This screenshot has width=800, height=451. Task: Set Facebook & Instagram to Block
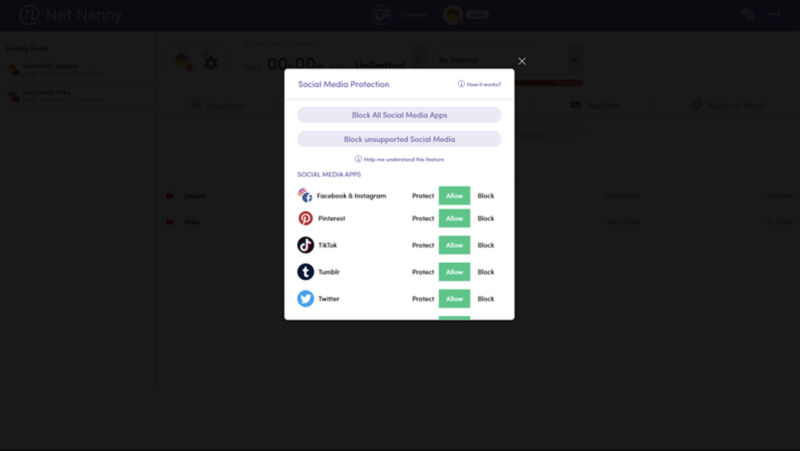(x=486, y=196)
